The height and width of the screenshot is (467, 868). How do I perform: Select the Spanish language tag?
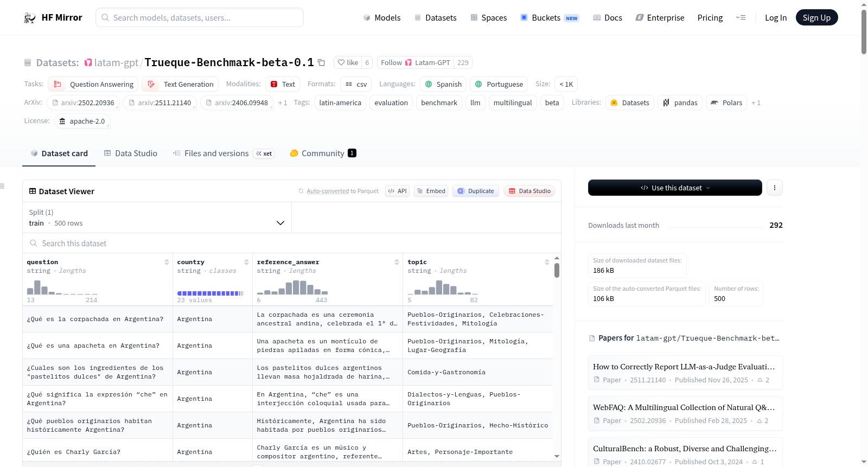[x=443, y=84]
